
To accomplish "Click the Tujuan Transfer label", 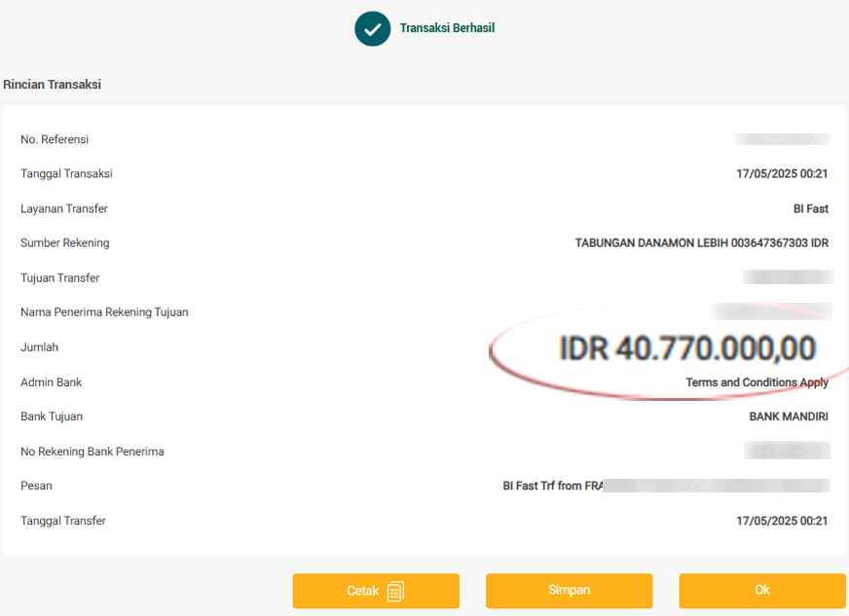I will tap(60, 278).
